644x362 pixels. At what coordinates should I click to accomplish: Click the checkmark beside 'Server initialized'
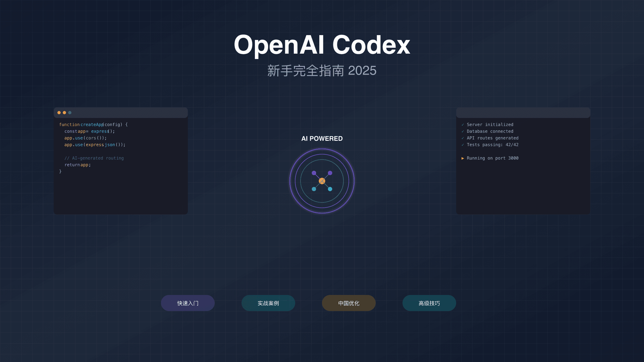click(x=463, y=124)
